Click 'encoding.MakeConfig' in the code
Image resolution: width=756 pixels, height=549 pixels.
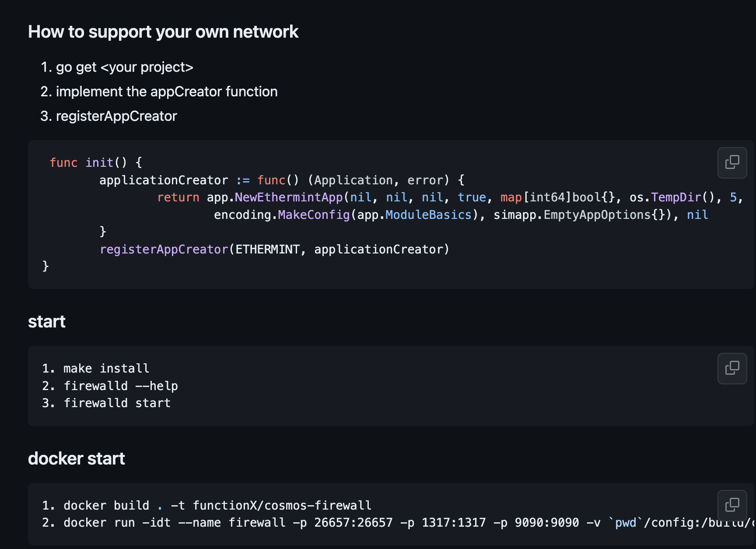282,215
